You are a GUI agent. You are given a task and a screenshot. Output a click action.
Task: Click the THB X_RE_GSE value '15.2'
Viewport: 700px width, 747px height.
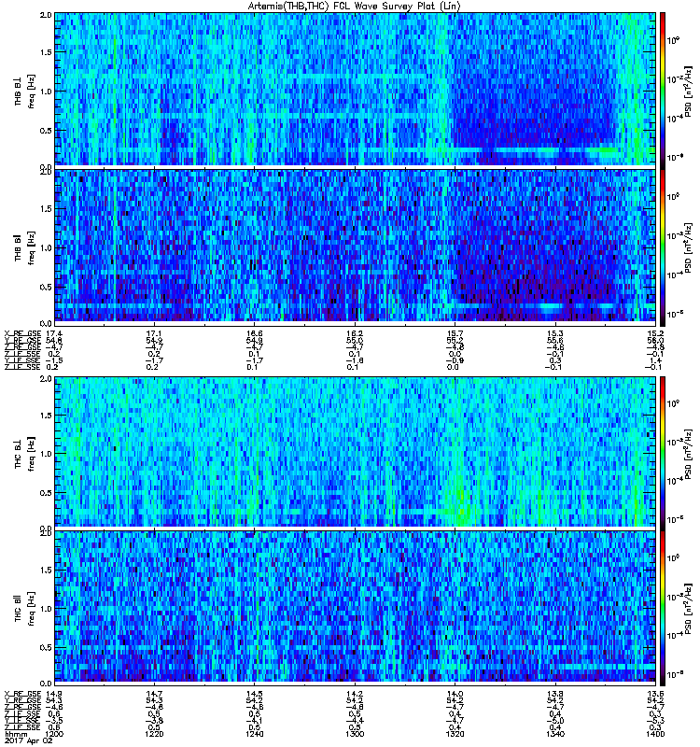[x=655, y=333]
